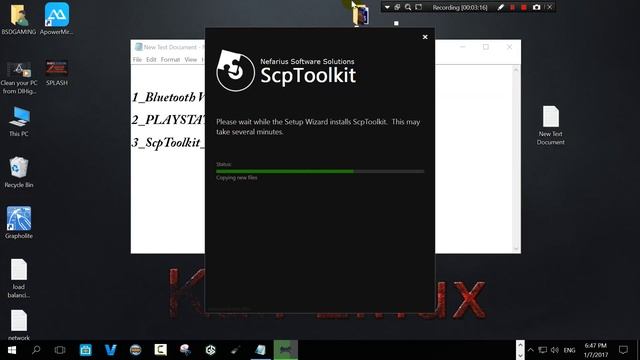
Task: Click the ENG language indicator
Action: (x=569, y=350)
